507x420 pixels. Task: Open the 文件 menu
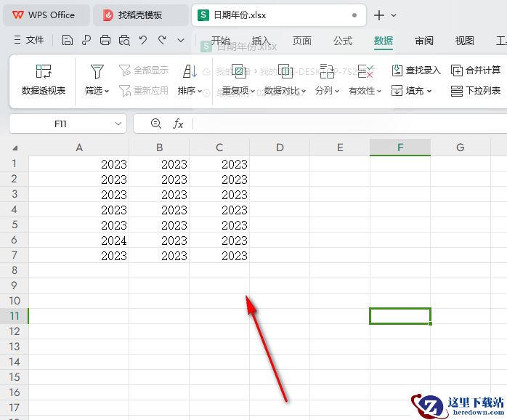point(29,40)
